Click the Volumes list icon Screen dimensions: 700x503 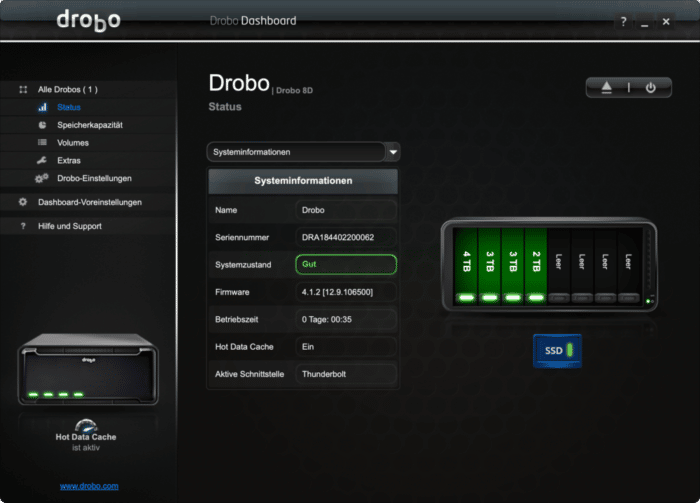pyautogui.click(x=42, y=142)
